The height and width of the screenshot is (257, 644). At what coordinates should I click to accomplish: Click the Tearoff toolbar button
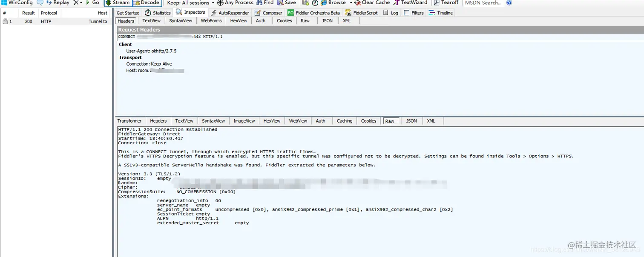point(446,3)
